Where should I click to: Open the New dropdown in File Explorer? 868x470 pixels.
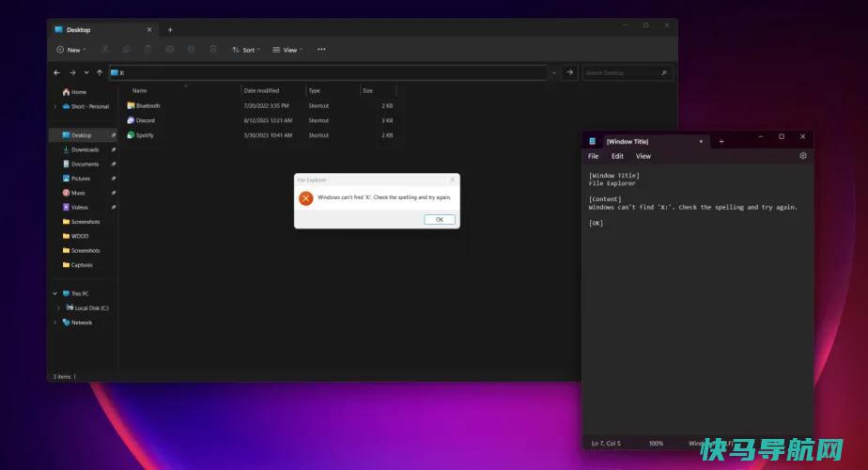[71, 49]
